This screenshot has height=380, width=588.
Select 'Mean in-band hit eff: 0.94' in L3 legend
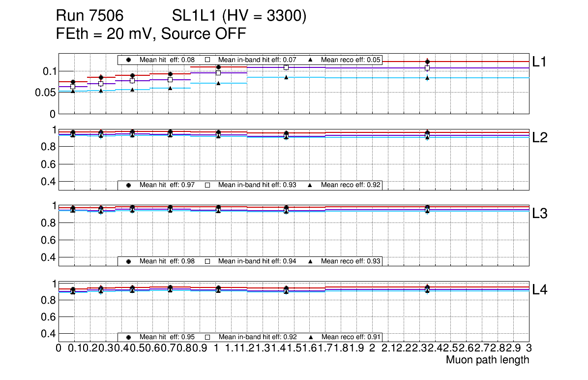pyautogui.click(x=257, y=261)
